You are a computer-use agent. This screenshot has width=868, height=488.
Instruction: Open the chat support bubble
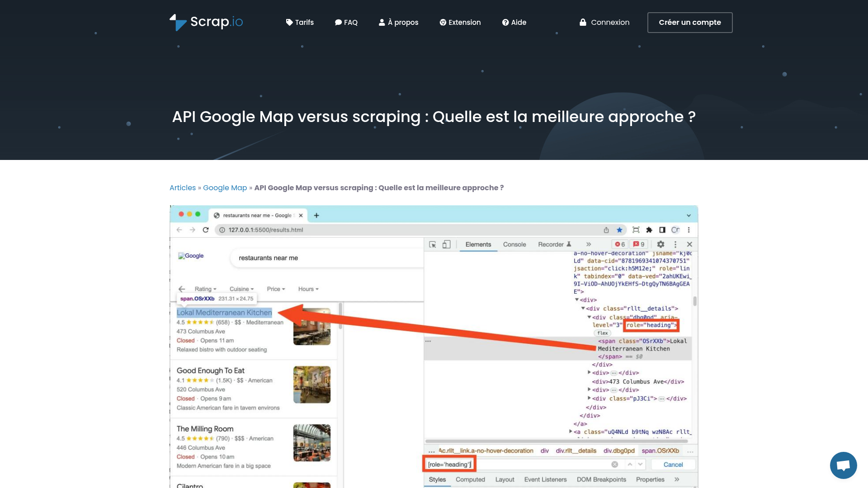coord(843,465)
